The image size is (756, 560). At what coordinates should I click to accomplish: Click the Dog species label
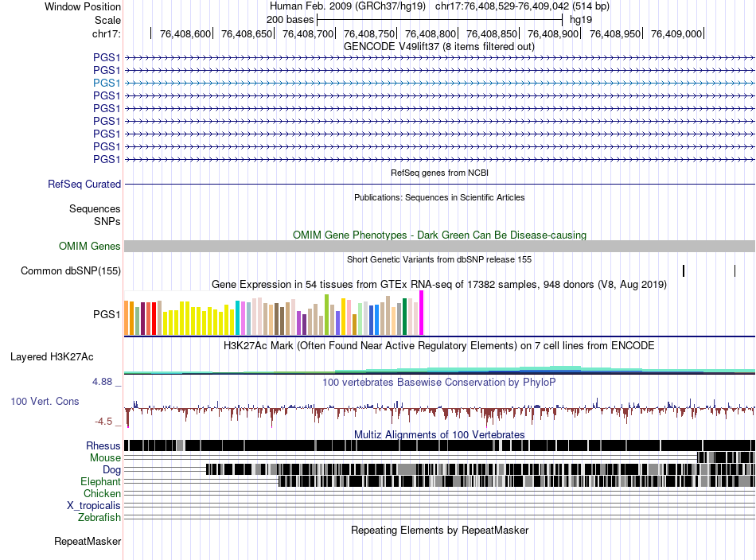(x=111, y=470)
